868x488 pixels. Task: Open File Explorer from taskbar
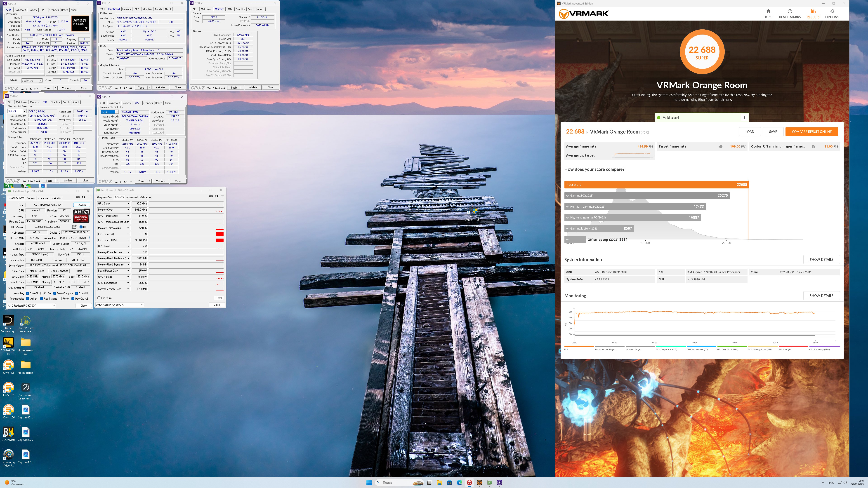coord(439,483)
